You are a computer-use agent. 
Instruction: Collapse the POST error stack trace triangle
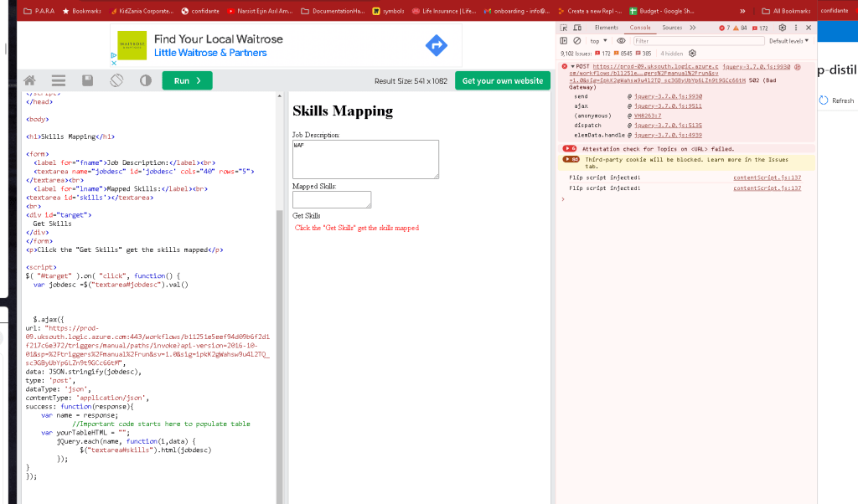(572, 67)
